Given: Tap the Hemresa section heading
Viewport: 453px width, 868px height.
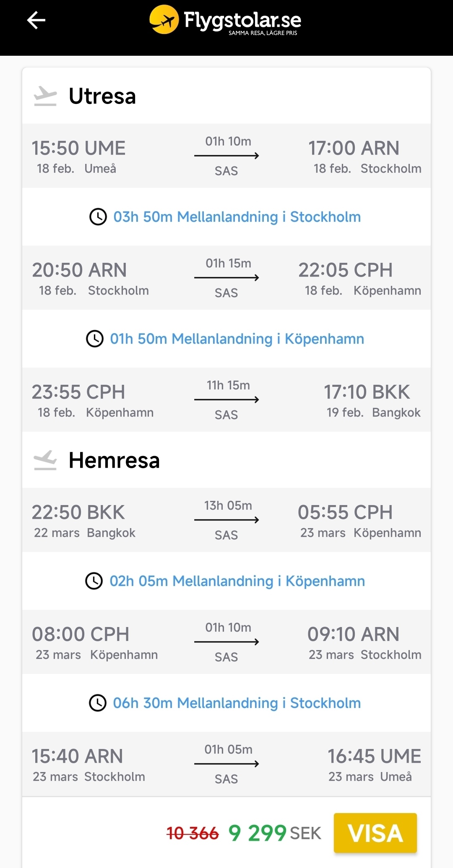Looking at the screenshot, I should pyautogui.click(x=114, y=460).
